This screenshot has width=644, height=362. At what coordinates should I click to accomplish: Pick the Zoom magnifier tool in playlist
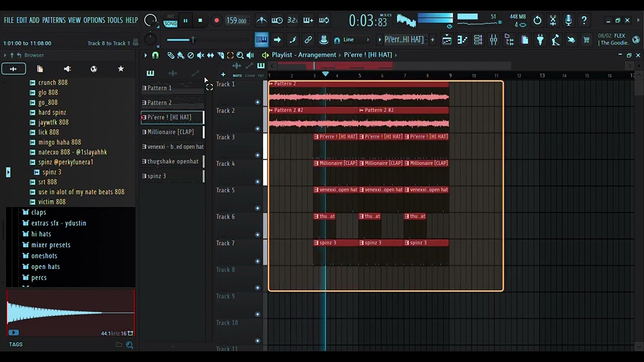(x=240, y=55)
